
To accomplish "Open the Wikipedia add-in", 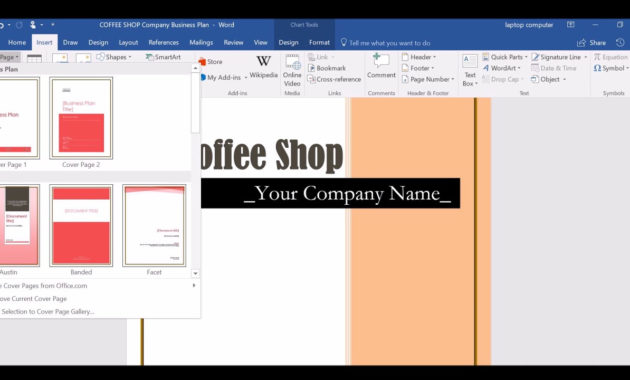I will (x=264, y=67).
